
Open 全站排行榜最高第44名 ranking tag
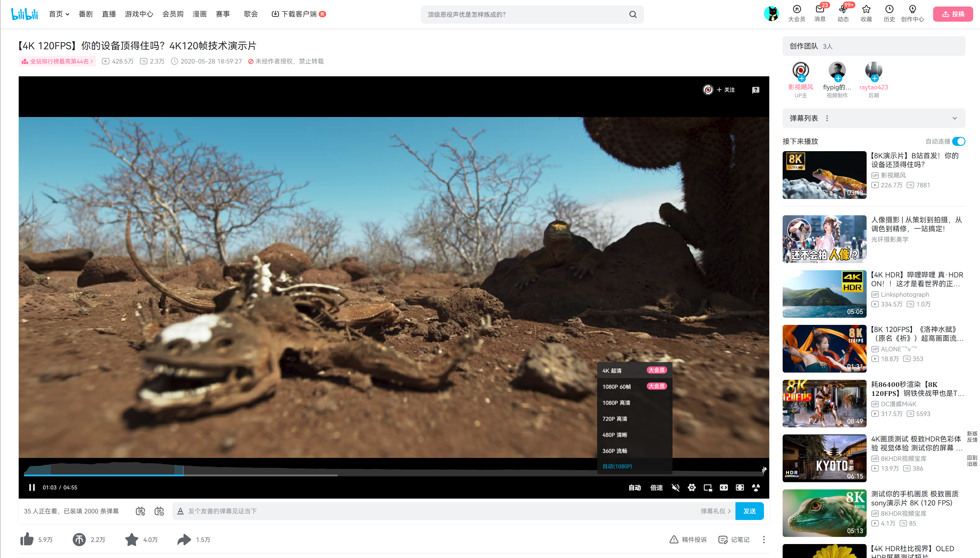[x=58, y=61]
